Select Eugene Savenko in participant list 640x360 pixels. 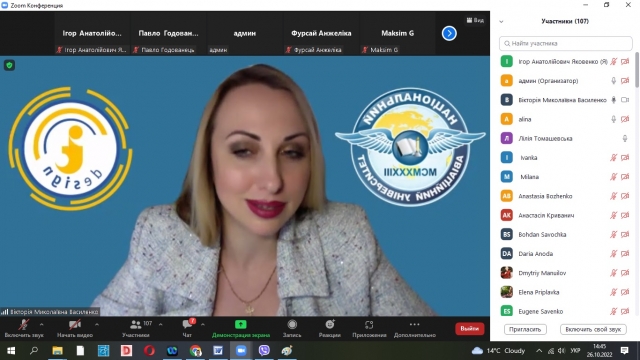(565, 311)
